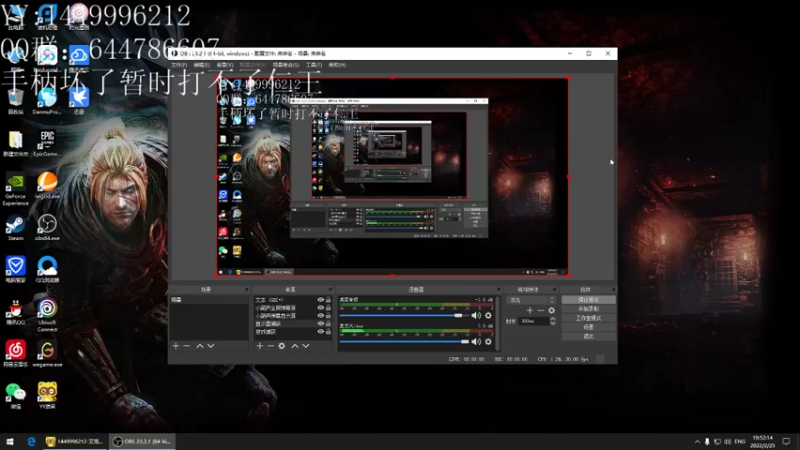Open source properties gear in Sources panel
Screen dimensions: 800x450
282,346
